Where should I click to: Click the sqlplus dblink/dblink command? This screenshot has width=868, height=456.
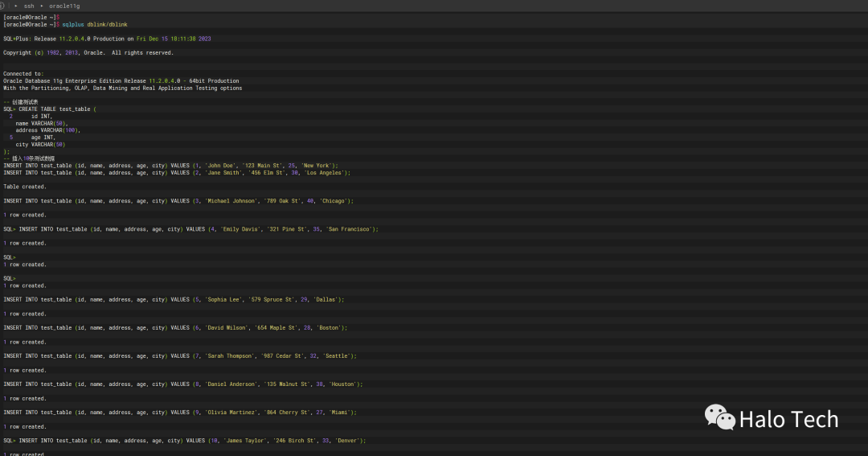click(95, 24)
